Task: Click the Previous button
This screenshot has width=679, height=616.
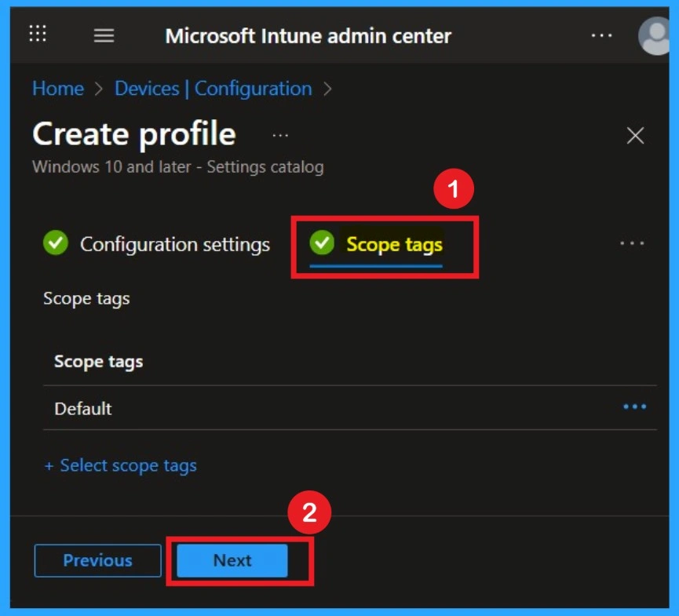Action: pos(98,560)
